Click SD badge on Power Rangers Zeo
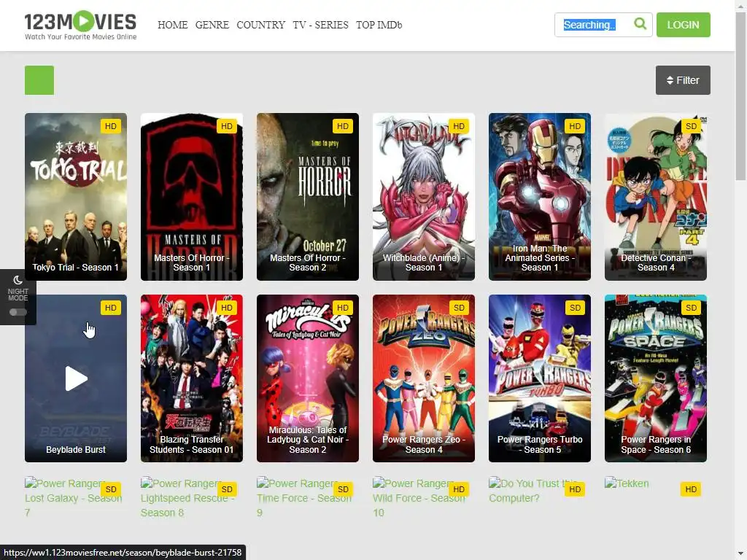Screen dimensions: 747x560 coord(459,308)
